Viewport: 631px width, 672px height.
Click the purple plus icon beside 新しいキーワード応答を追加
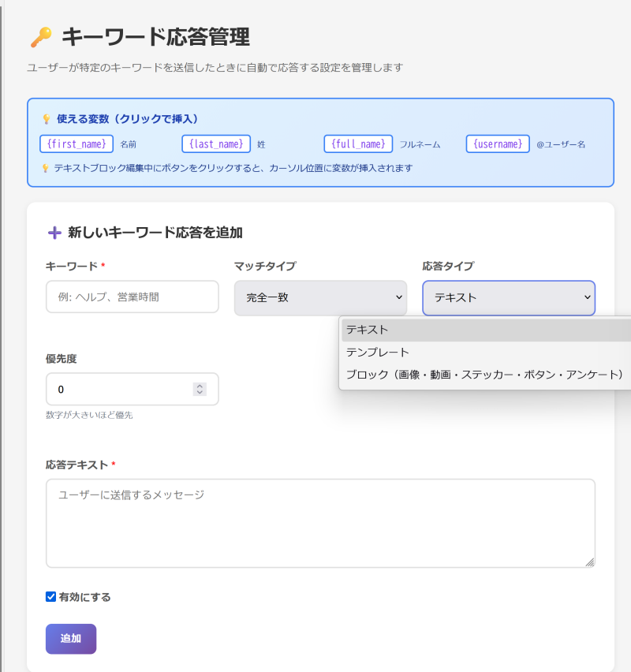click(54, 233)
